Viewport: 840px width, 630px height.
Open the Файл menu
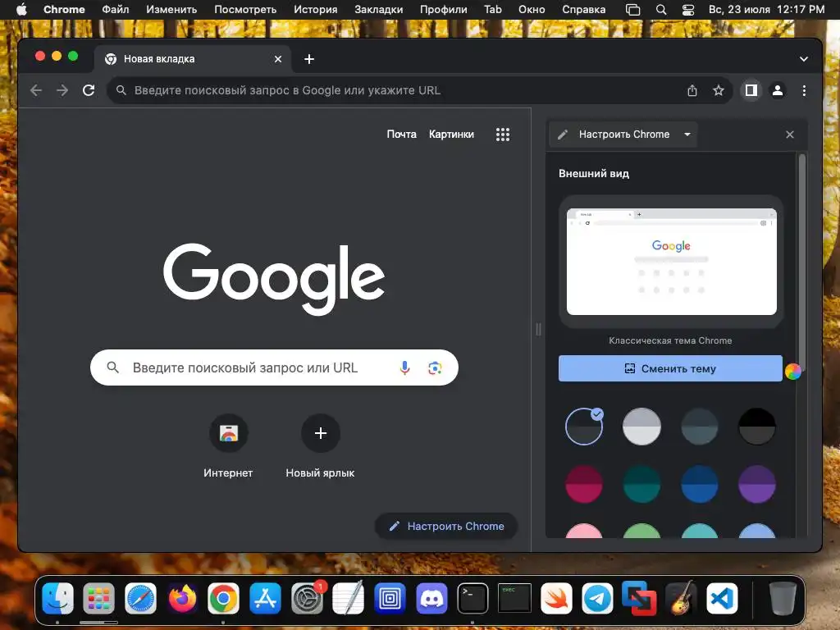click(115, 10)
